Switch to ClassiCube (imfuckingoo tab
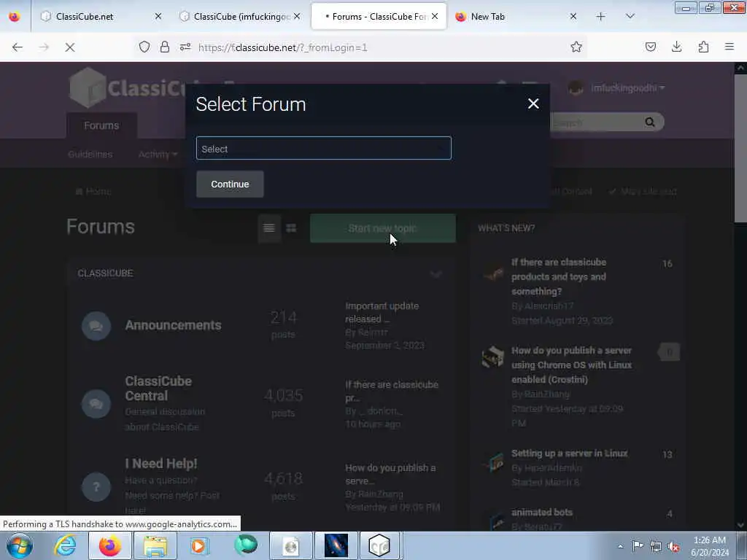The height and width of the screenshot is (560, 747). click(239, 17)
